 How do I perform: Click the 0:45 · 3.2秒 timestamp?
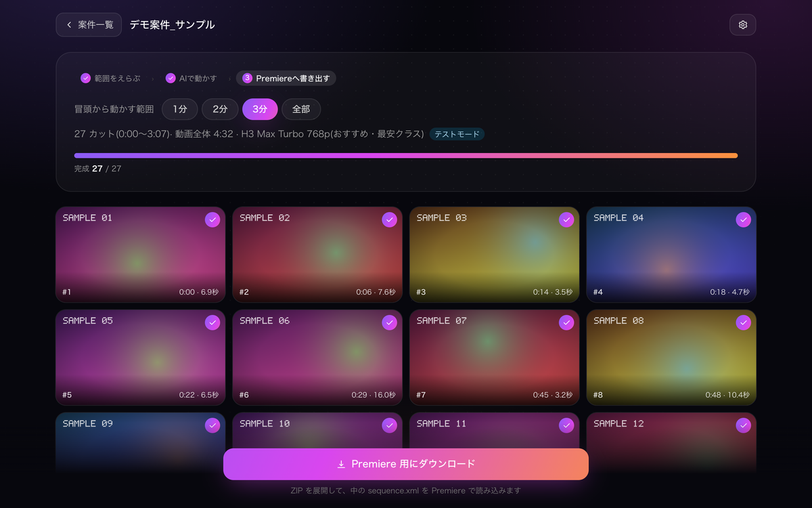(553, 395)
